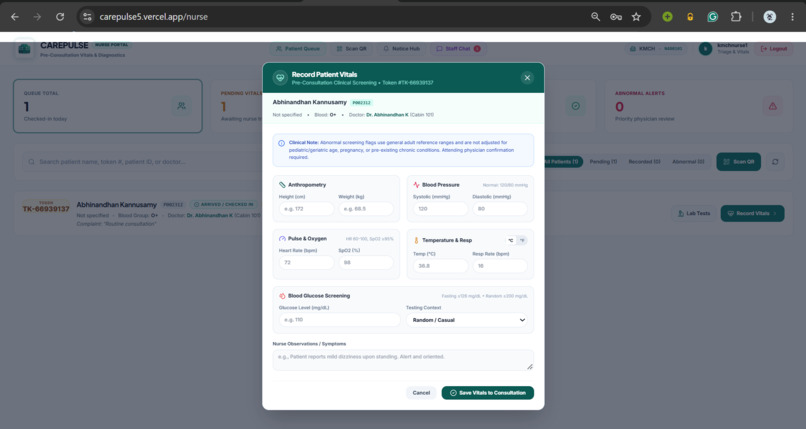Switch temperature unit to Fahrenheit
This screenshot has width=806, height=429.
522,240
